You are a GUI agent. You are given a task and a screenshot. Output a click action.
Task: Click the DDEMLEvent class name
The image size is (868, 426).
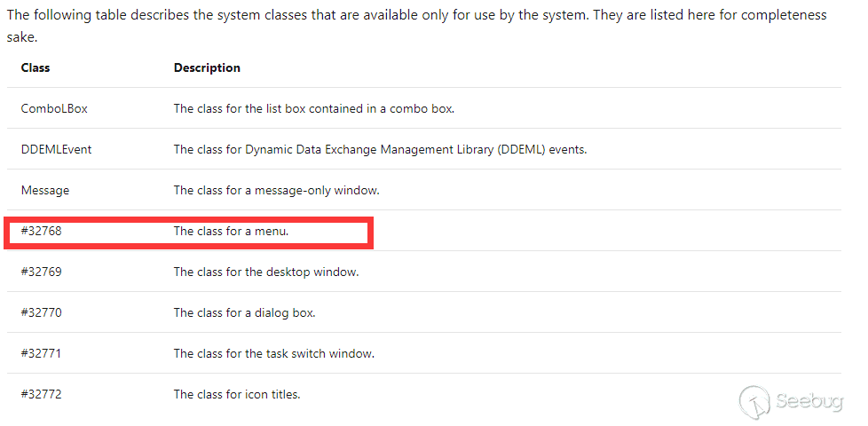click(x=57, y=149)
